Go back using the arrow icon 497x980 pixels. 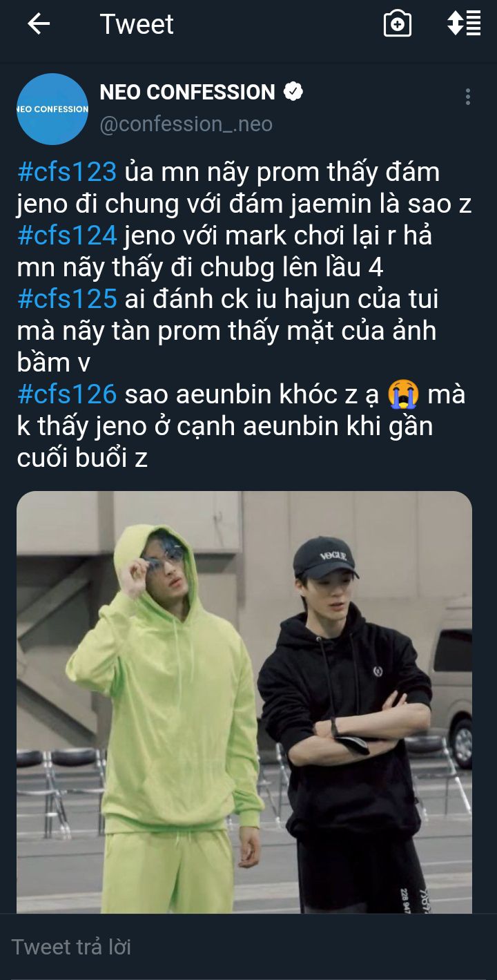pos(39,24)
